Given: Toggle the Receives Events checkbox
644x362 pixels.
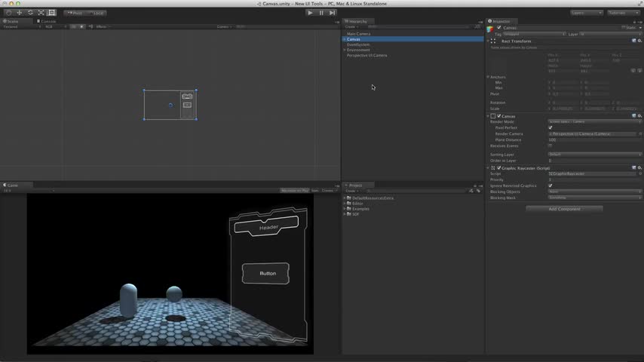Looking at the screenshot, I should click(550, 146).
